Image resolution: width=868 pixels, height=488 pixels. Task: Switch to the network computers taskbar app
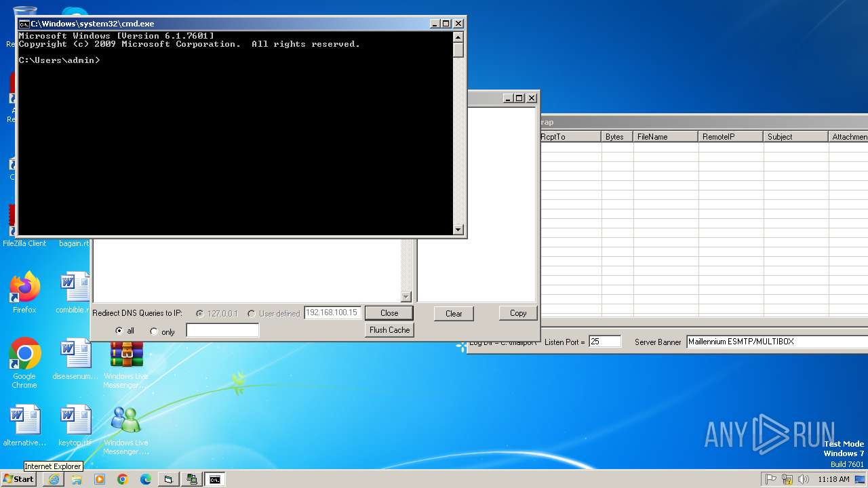click(192, 479)
